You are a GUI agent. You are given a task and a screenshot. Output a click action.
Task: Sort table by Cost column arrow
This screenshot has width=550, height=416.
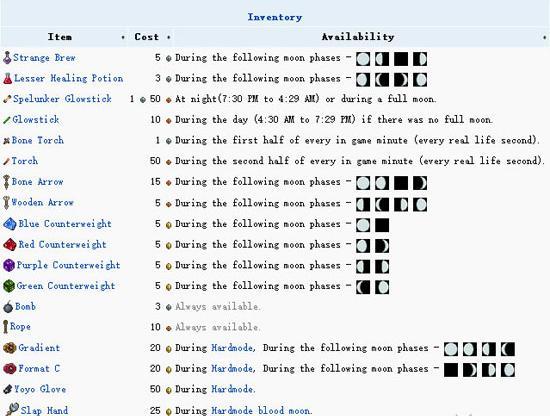point(169,37)
